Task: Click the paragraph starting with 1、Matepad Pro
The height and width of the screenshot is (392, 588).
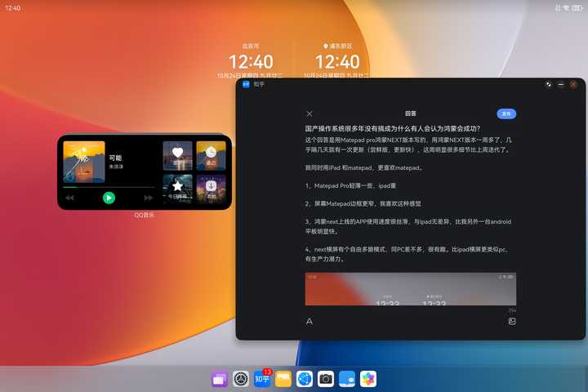Action: click(x=350, y=185)
